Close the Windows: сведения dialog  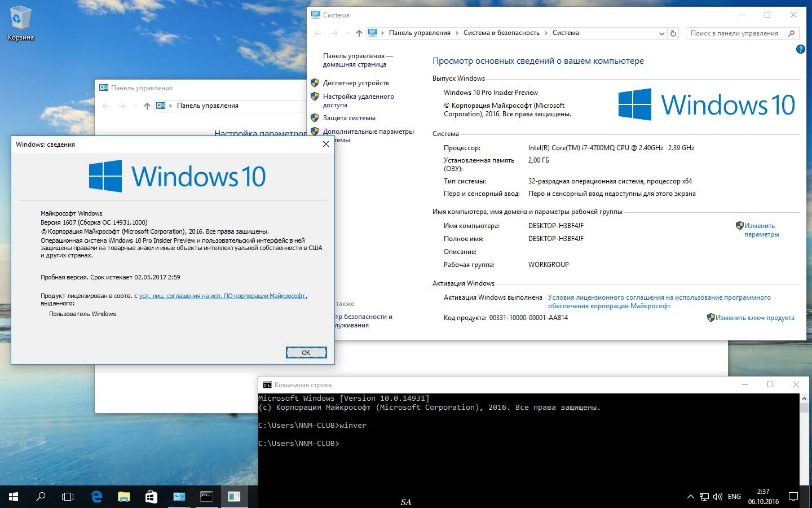325,144
